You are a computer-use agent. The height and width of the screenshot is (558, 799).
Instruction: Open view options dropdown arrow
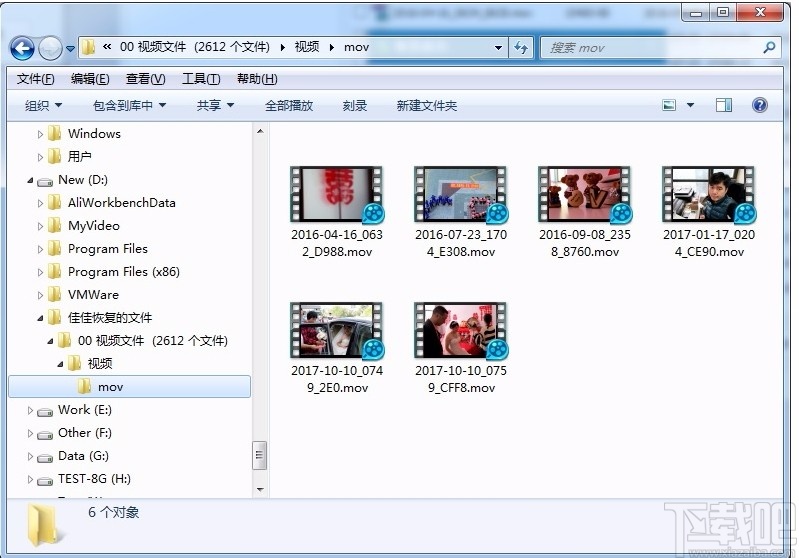(690, 105)
